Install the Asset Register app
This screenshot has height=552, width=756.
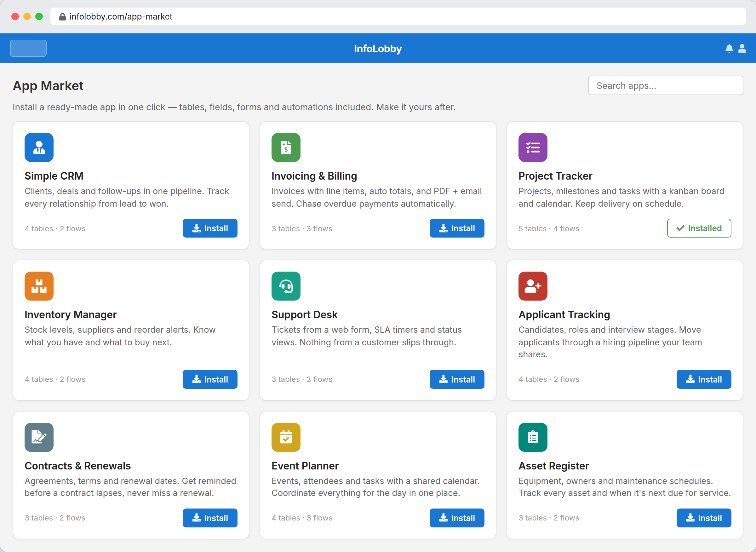(x=703, y=518)
